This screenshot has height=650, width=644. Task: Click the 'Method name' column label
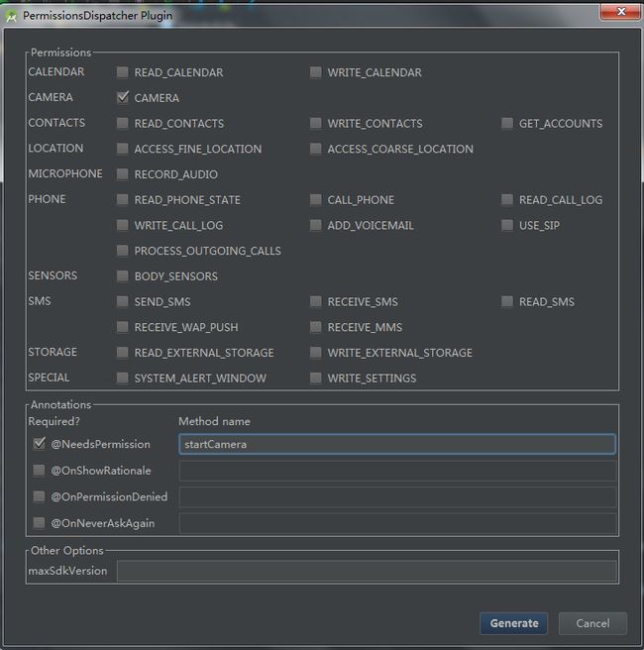[x=214, y=421]
